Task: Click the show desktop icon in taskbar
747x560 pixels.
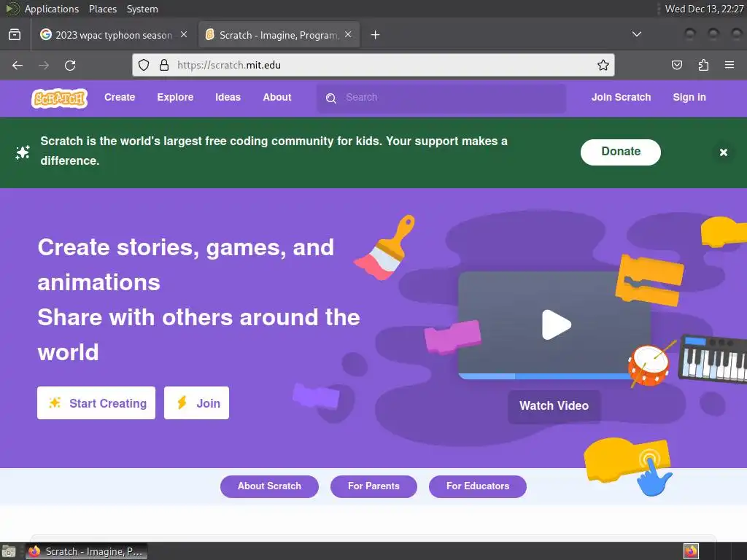Action: [x=9, y=551]
